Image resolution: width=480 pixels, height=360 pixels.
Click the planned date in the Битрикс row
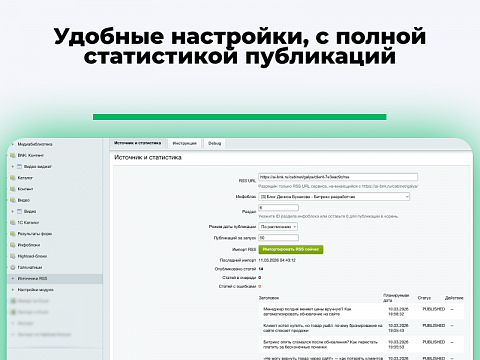(x=398, y=344)
